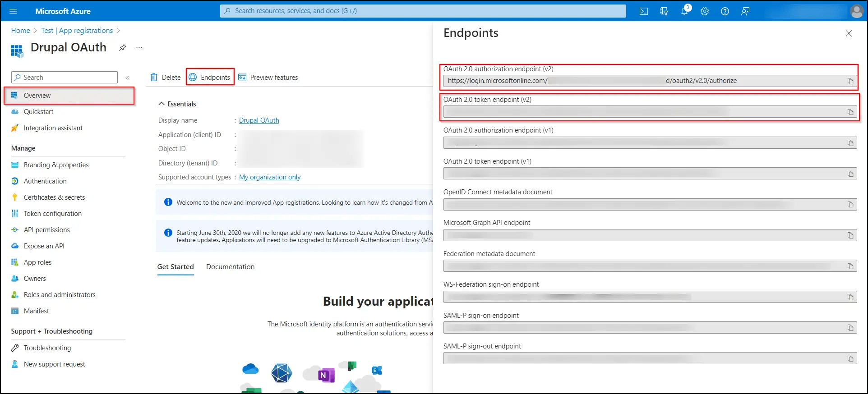Switch to the Documentation tab
The height and width of the screenshot is (394, 868).
coord(230,267)
